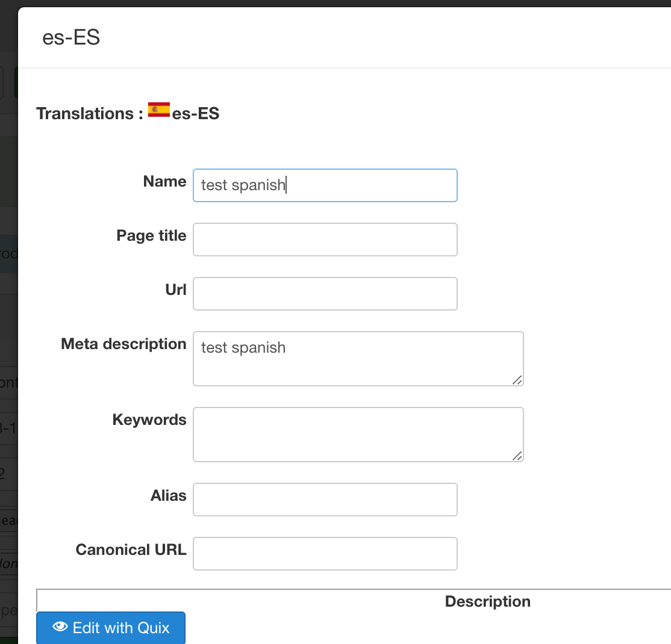Select the Canonical URL input field

point(325,554)
